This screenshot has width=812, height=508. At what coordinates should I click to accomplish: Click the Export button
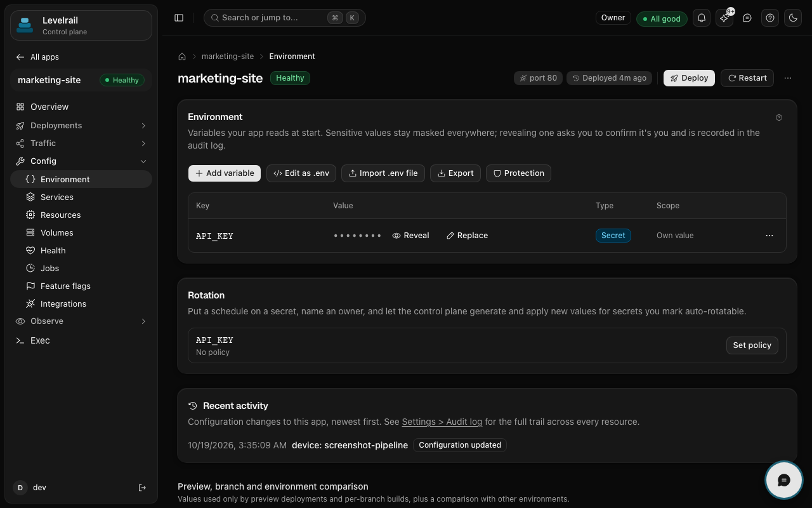pyautogui.click(x=455, y=173)
